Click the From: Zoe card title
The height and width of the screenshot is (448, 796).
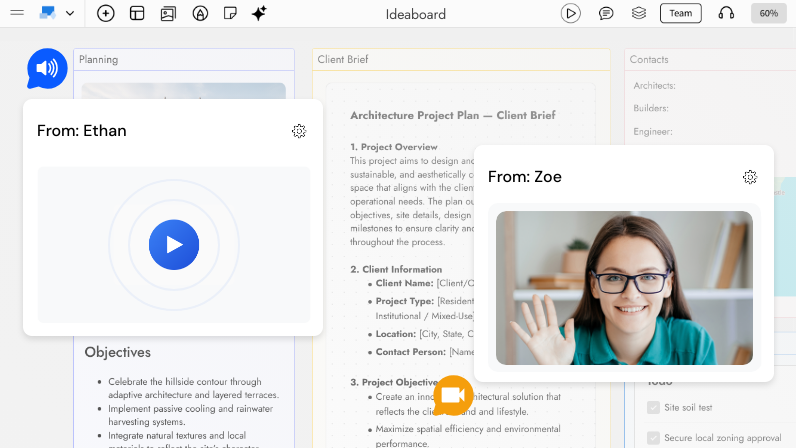click(525, 176)
